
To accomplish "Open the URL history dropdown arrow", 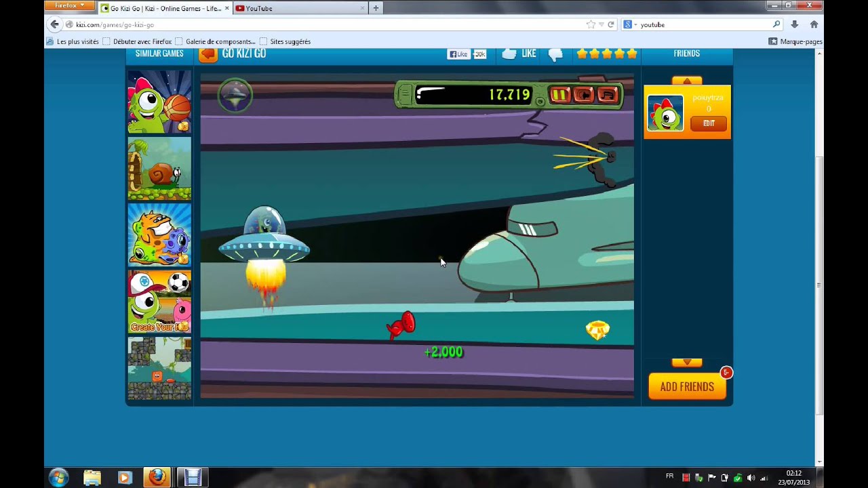I will [601, 24].
